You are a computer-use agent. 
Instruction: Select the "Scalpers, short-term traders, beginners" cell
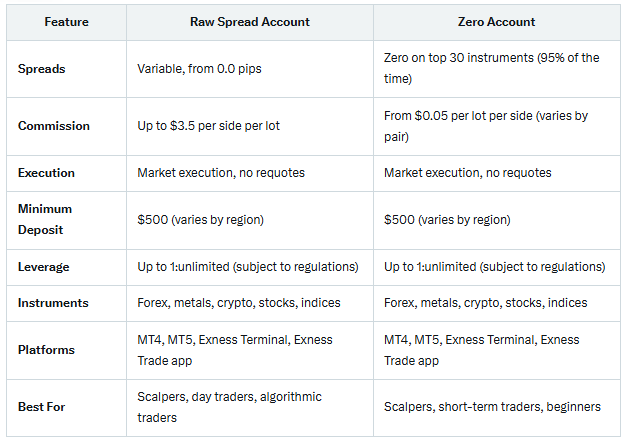coord(492,407)
